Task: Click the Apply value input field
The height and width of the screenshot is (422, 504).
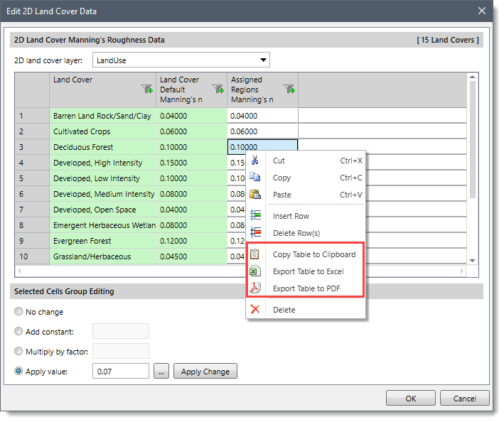Action: click(x=121, y=372)
